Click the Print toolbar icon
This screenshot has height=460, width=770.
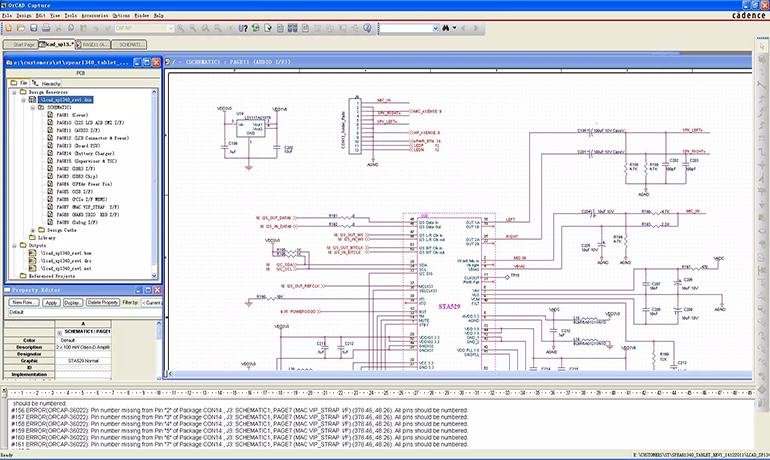tap(46, 28)
